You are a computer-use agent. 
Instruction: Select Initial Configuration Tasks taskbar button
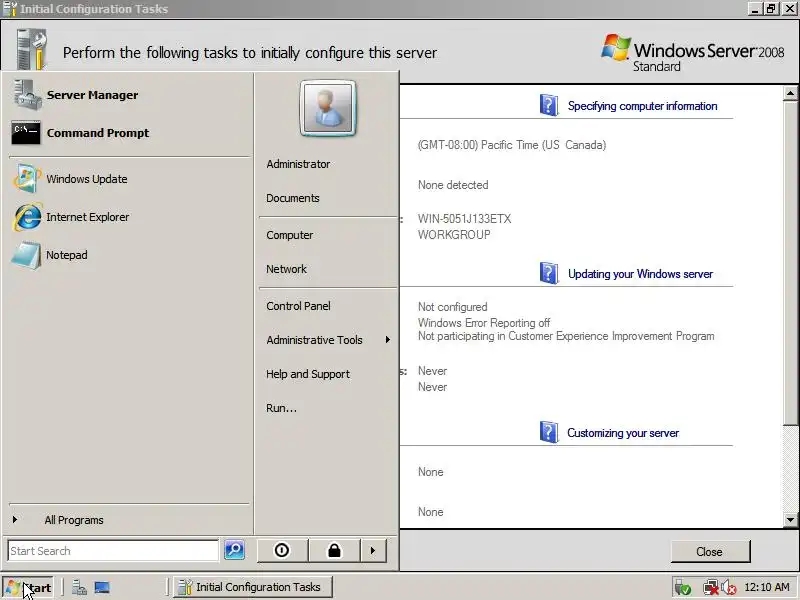(253, 587)
